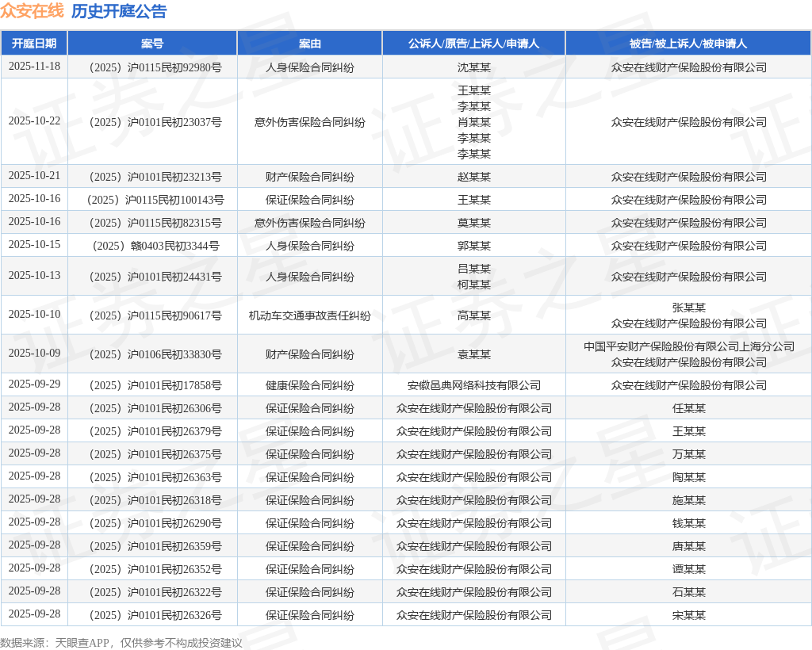
Task: Click case number 沪0101民初26326号
Action: tap(155, 615)
